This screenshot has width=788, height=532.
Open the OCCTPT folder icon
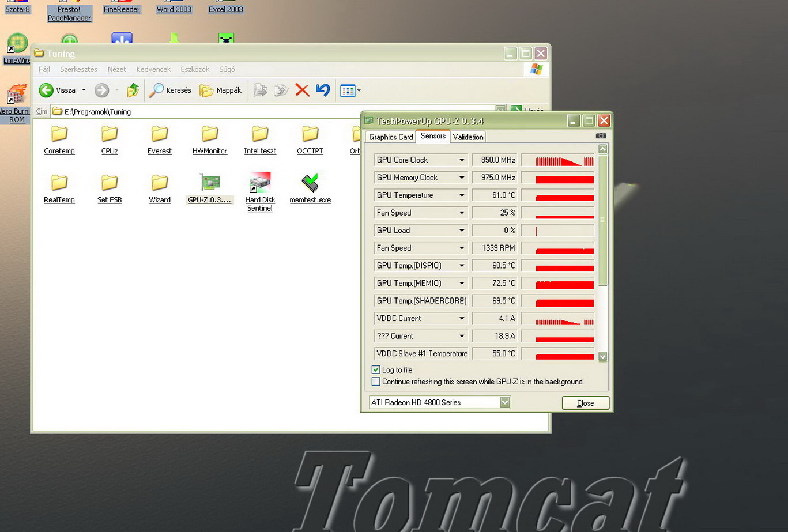point(310,134)
